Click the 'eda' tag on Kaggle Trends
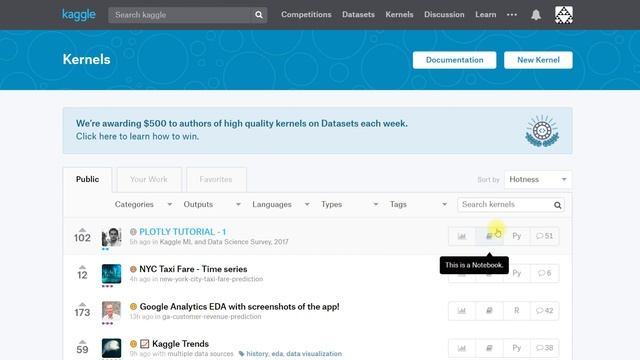This screenshot has width=640, height=360. [277, 354]
